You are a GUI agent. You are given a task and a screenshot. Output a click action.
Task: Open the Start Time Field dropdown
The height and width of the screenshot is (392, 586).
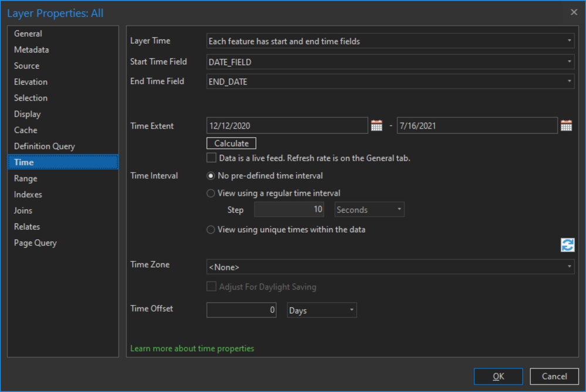coord(390,62)
